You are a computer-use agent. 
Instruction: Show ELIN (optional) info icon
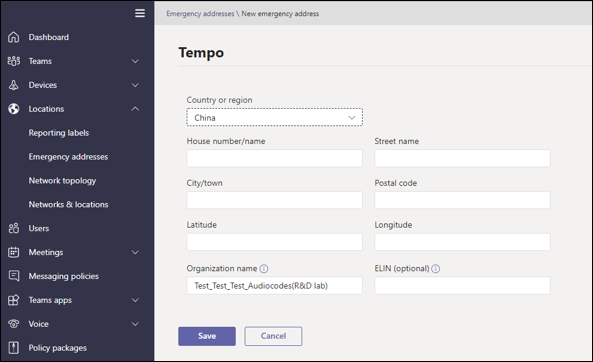(436, 269)
